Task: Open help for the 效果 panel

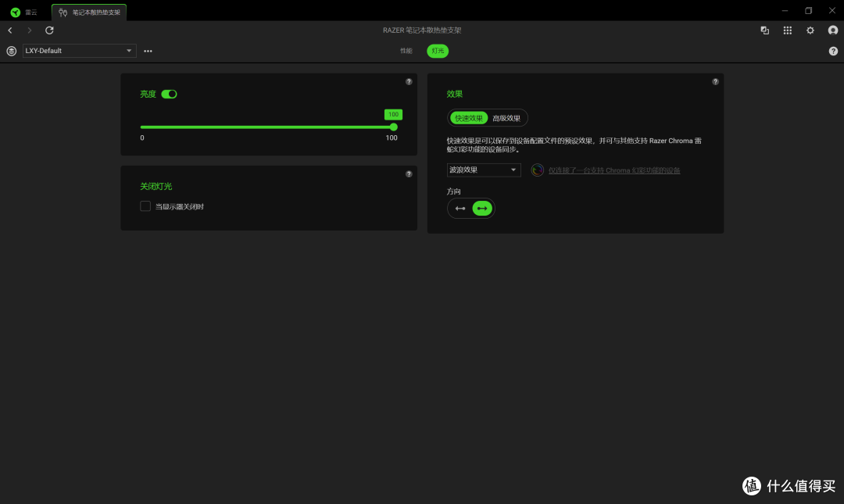Action: [x=715, y=82]
